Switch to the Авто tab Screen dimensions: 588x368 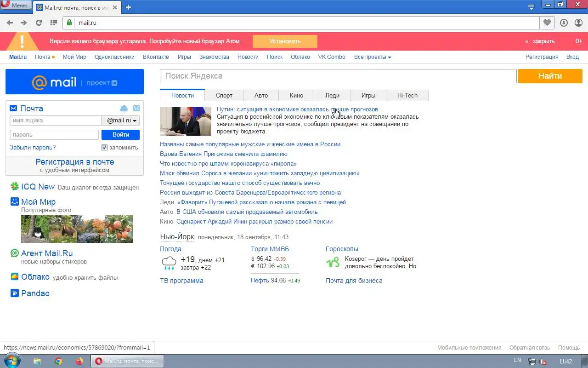pyautogui.click(x=261, y=95)
